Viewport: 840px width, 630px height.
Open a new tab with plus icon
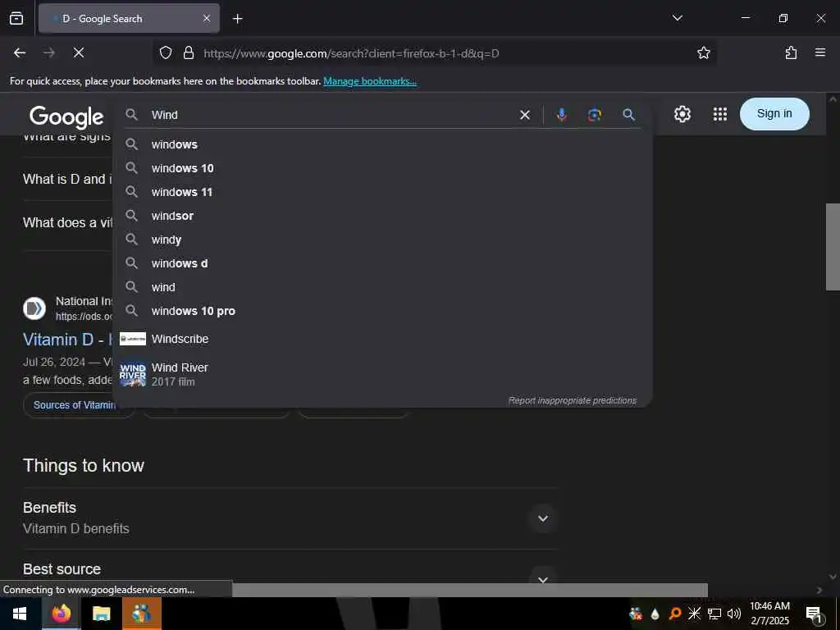coord(237,19)
